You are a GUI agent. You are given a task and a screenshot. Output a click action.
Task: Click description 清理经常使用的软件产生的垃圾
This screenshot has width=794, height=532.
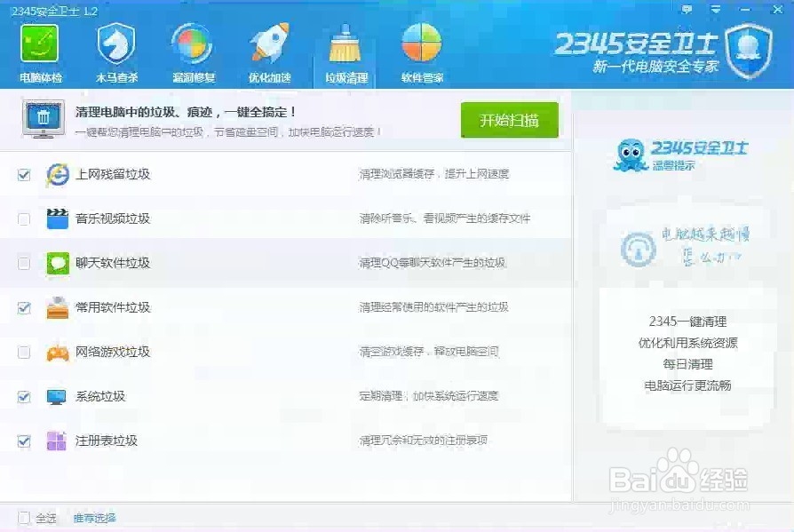click(x=433, y=307)
